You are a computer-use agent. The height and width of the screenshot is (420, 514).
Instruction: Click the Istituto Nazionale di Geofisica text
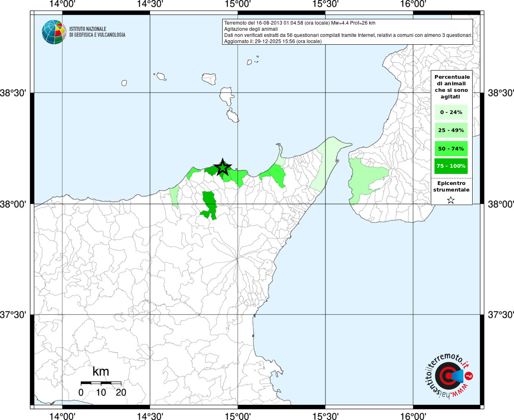pos(97,32)
